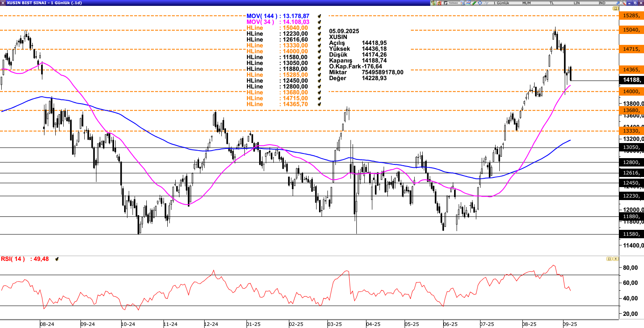Click the 11880 black price axis label
This screenshot has height=328, width=644.
click(x=631, y=216)
